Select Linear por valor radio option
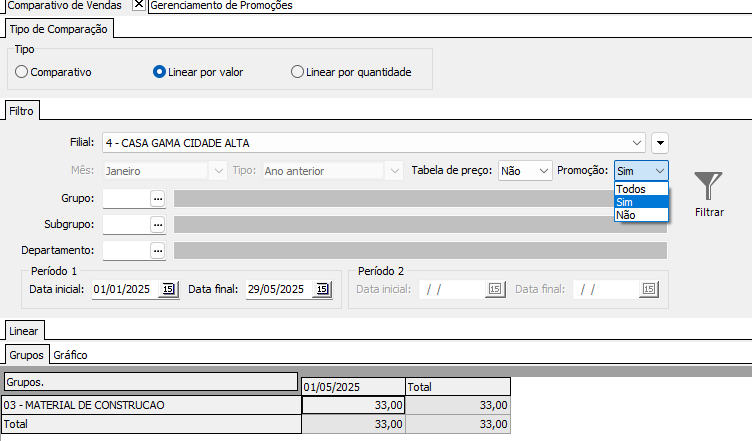 click(159, 72)
